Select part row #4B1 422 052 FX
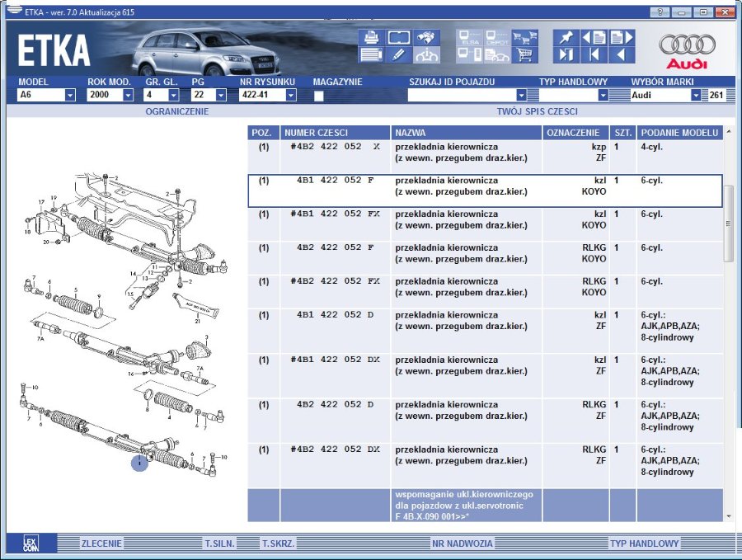 pos(485,224)
